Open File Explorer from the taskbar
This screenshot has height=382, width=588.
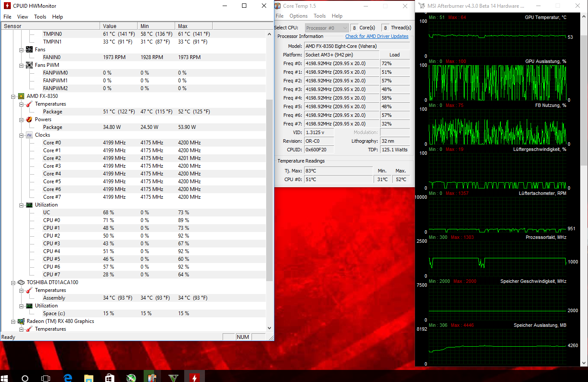point(88,378)
